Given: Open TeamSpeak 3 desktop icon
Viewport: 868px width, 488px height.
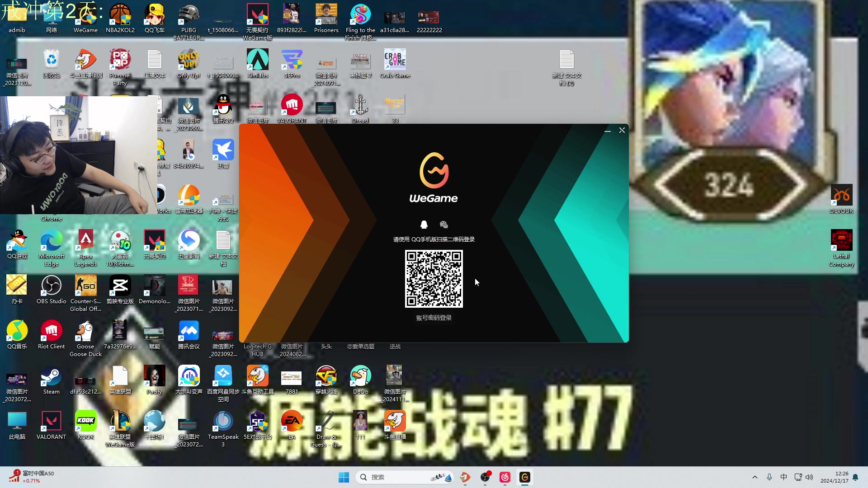Looking at the screenshot, I should point(223,428).
